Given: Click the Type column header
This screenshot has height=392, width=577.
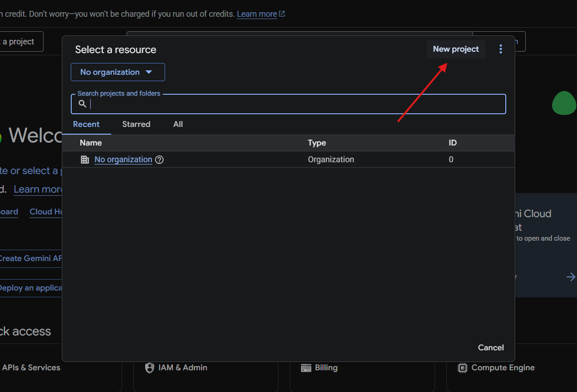Looking at the screenshot, I should 317,143.
